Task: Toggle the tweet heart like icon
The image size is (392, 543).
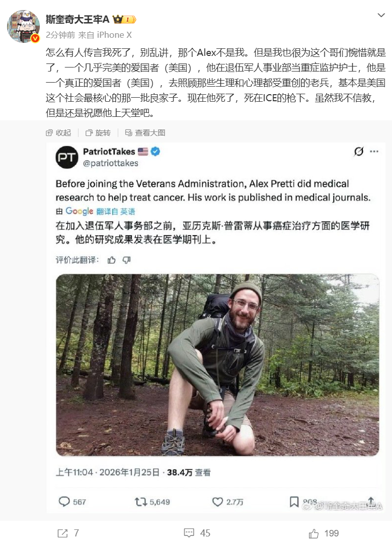Action: click(x=217, y=502)
